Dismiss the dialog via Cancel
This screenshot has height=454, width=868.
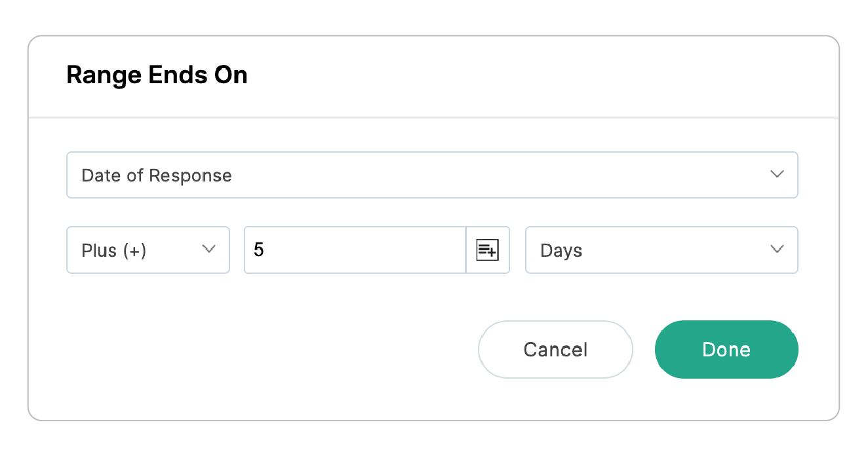(555, 349)
